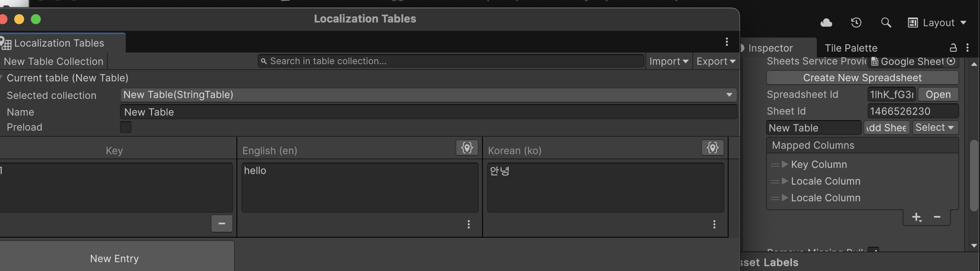Switch to the Tile Palette tab
This screenshot has height=271, width=980.
851,48
